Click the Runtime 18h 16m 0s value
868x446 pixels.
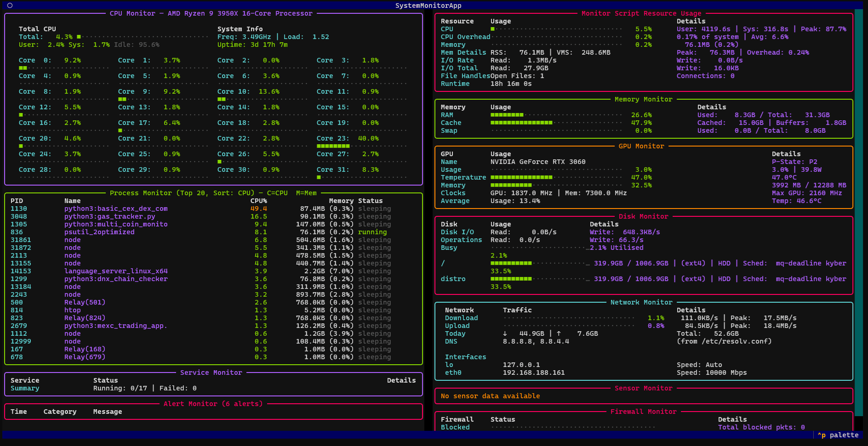[511, 84]
